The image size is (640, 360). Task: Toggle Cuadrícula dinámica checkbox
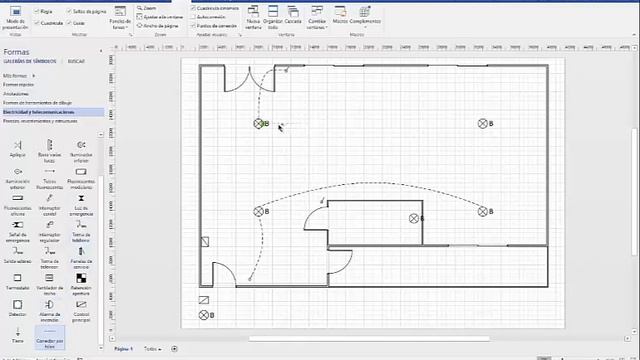click(x=193, y=8)
